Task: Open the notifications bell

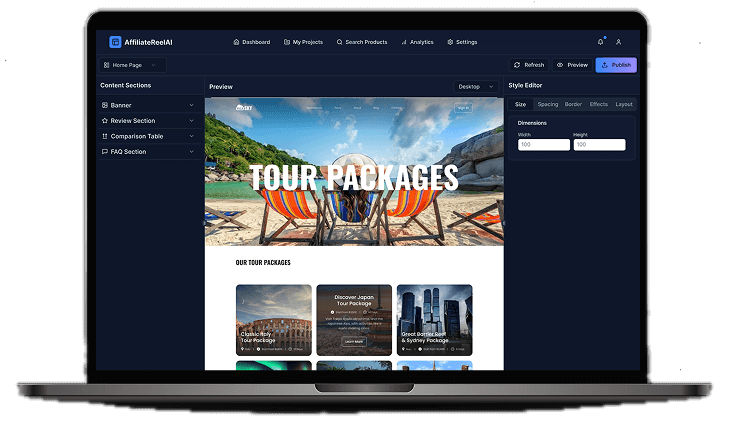Action: pos(601,42)
